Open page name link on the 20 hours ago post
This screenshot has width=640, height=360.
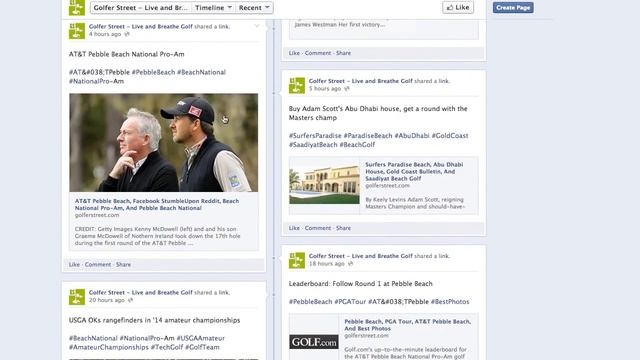141,292
